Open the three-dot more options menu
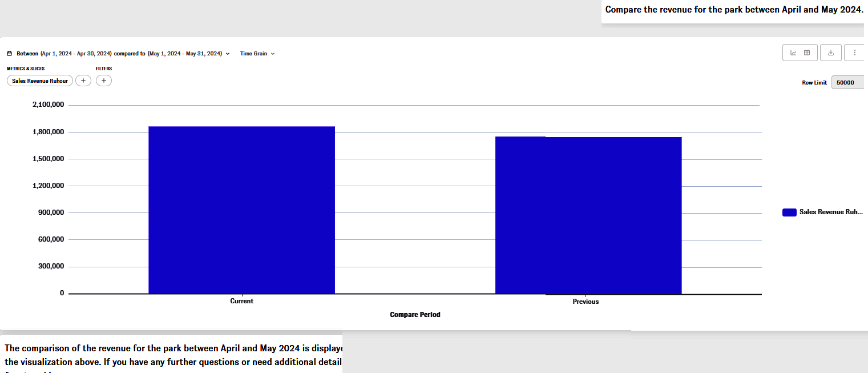 pos(854,53)
